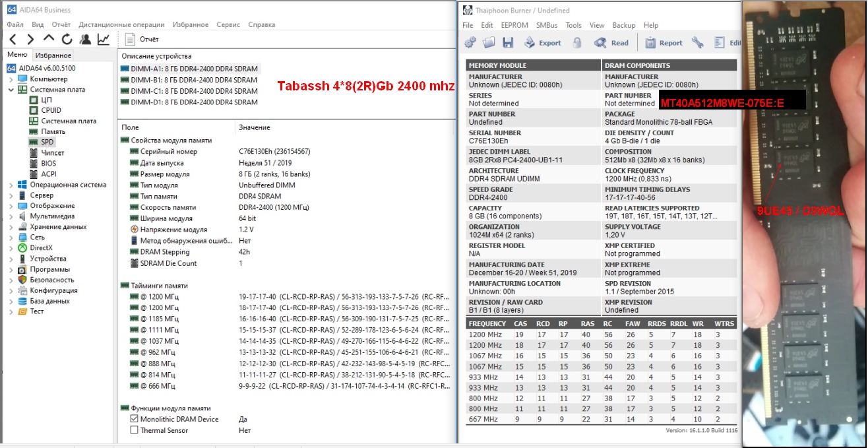Select DIMM-B1 device row
Image resolution: width=868 pixels, height=448 pixels.
[x=189, y=80]
